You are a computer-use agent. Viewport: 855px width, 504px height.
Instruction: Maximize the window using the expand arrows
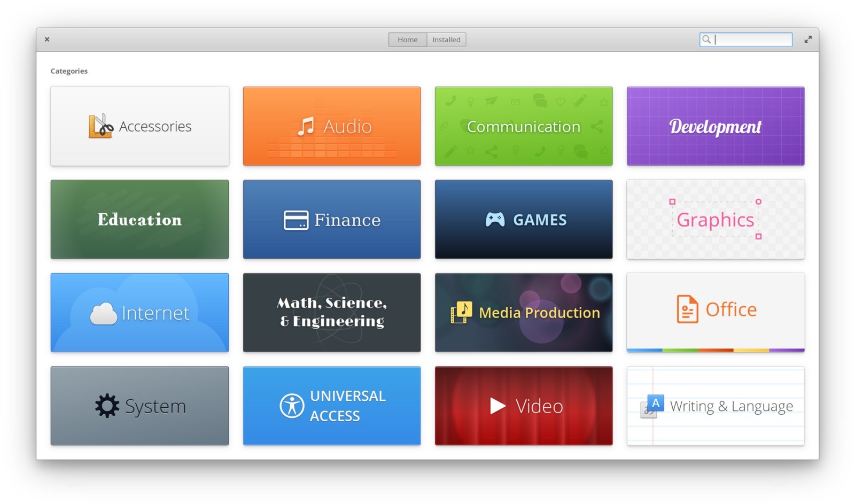[x=808, y=40]
